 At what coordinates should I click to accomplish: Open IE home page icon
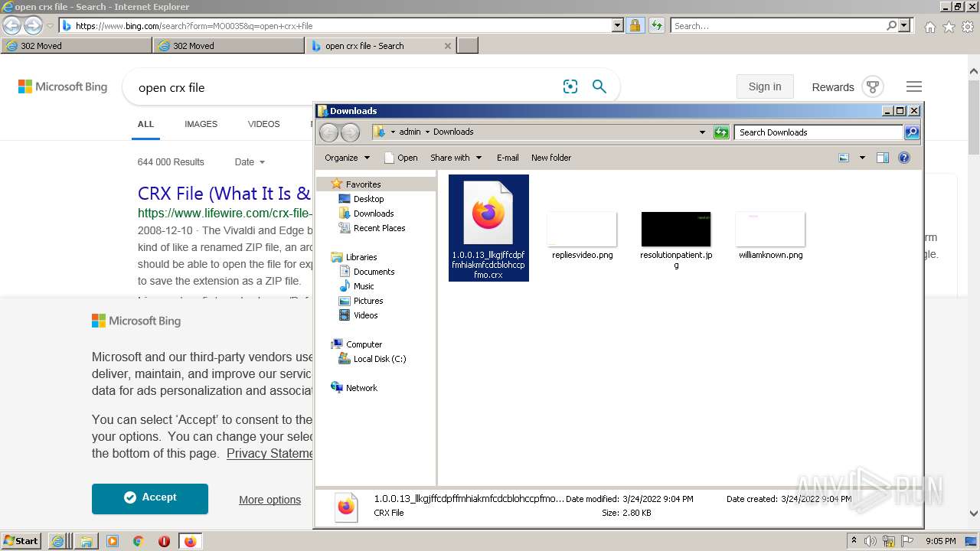pos(929,27)
